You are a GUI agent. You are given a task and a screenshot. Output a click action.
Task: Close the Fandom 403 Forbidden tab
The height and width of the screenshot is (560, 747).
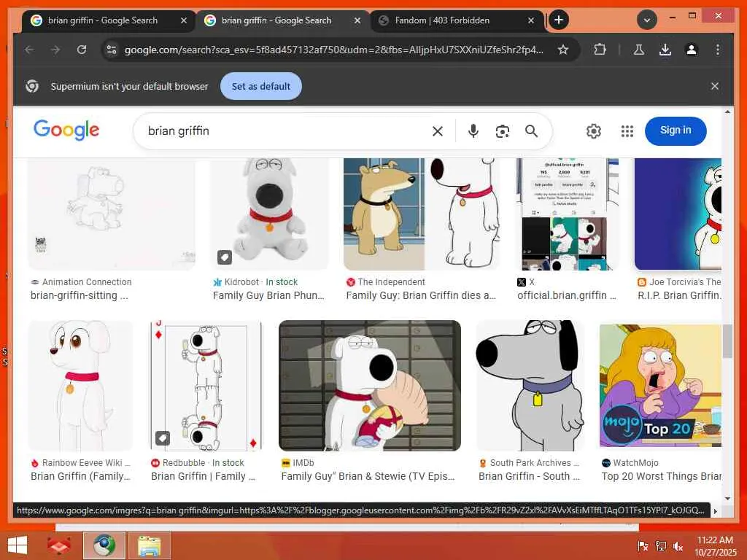point(531,20)
